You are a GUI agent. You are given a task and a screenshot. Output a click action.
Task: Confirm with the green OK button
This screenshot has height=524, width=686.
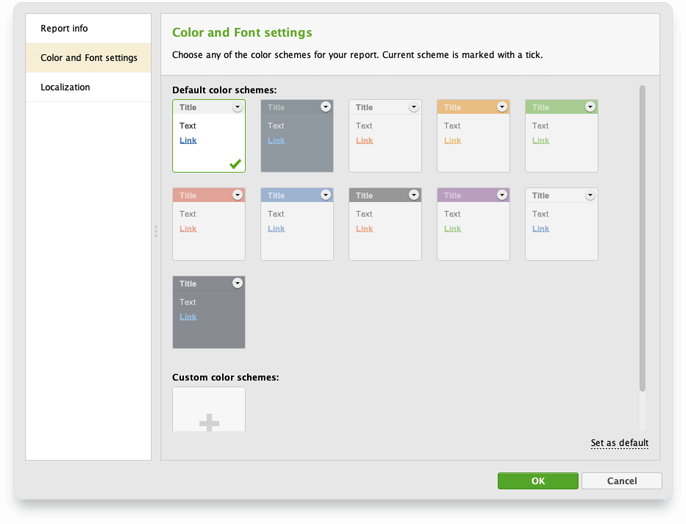point(538,481)
